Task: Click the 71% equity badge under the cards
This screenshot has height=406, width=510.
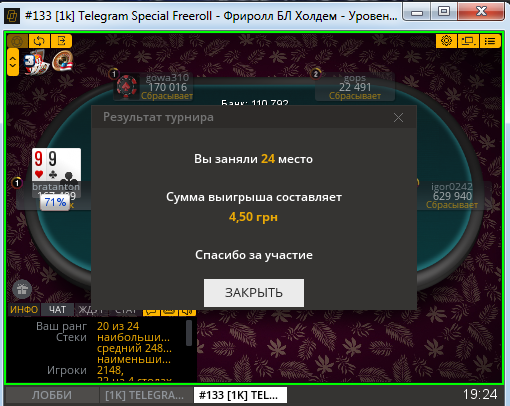Action: 55,202
